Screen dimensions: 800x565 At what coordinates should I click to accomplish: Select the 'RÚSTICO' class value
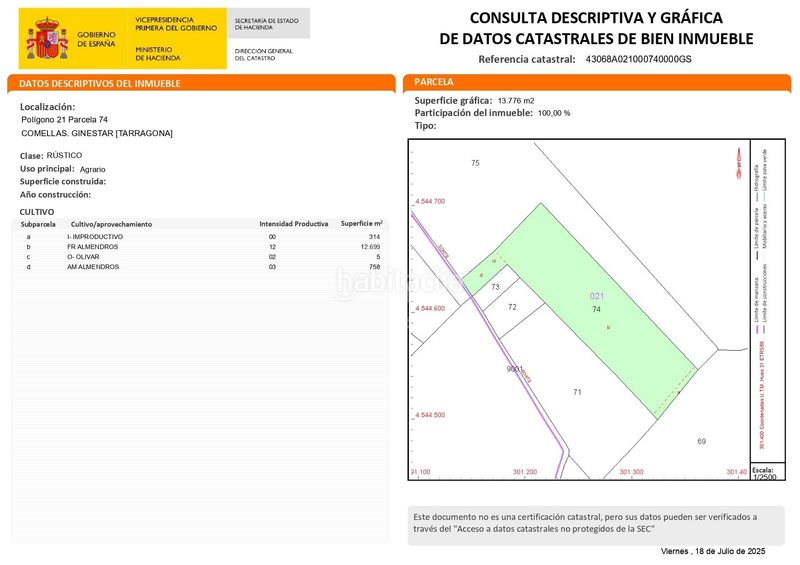64,155
